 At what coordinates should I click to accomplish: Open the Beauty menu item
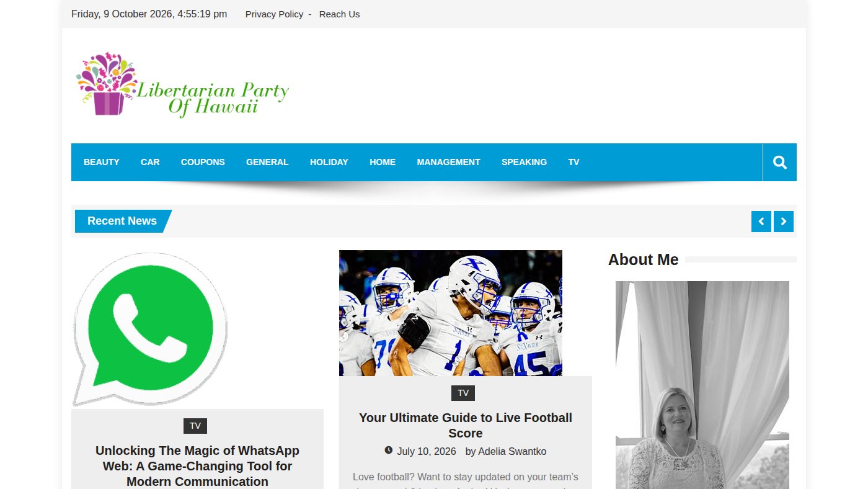102,162
